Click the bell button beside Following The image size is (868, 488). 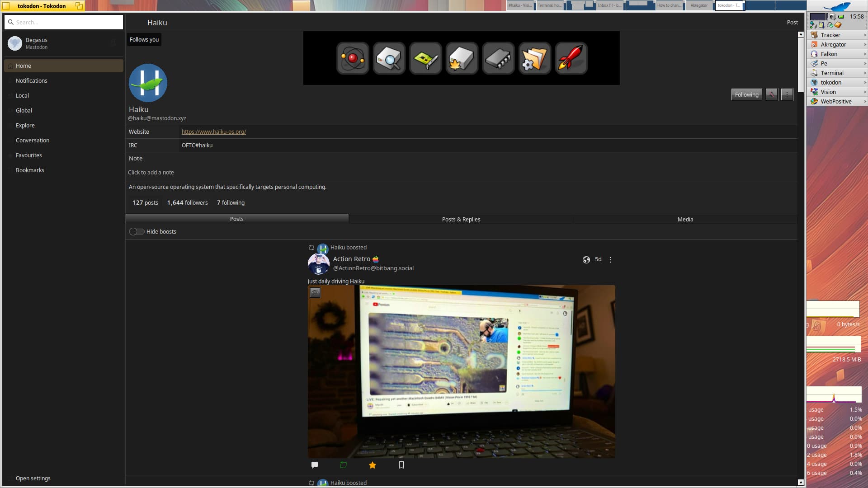point(772,94)
